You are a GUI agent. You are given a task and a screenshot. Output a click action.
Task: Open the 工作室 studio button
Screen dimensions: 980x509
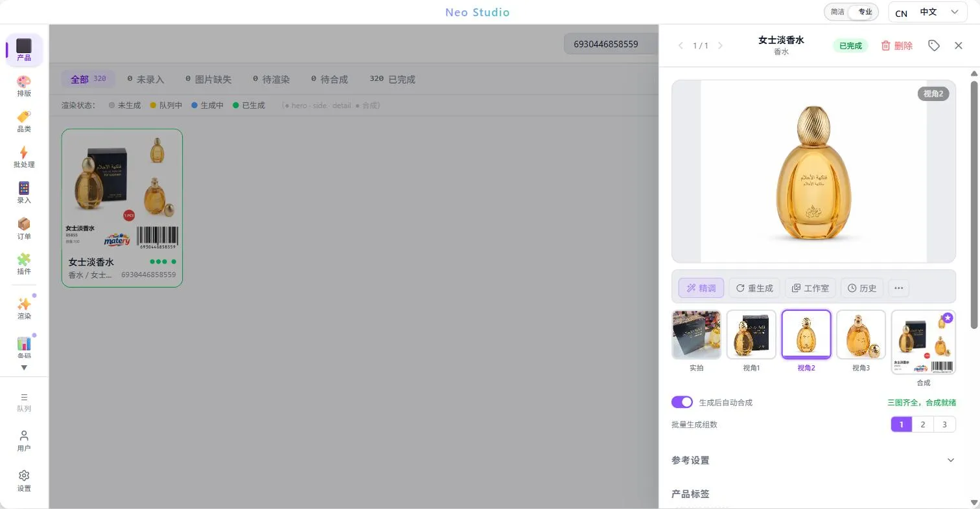pos(811,288)
